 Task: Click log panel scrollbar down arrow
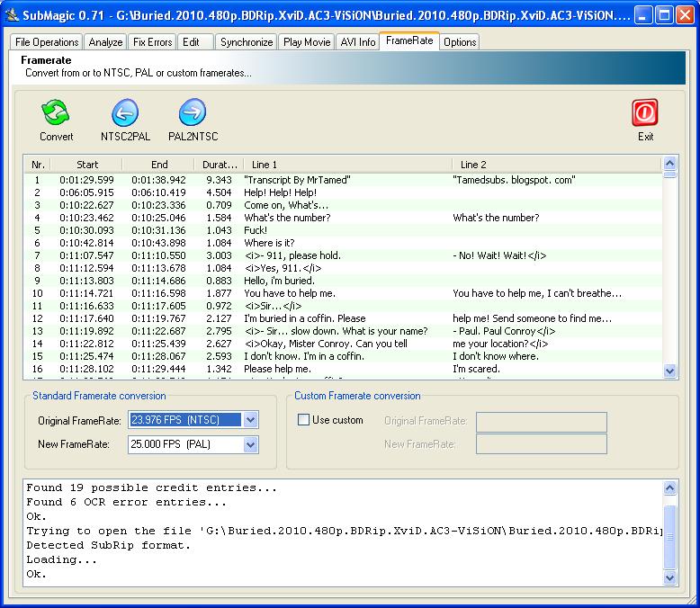(669, 577)
